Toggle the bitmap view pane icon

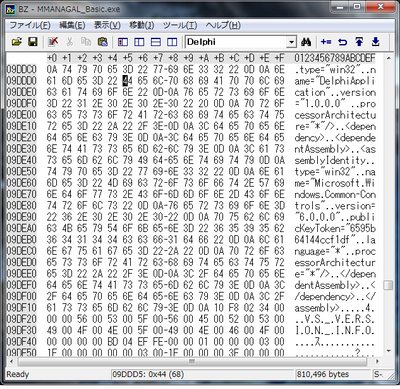pyautogui.click(x=123, y=42)
